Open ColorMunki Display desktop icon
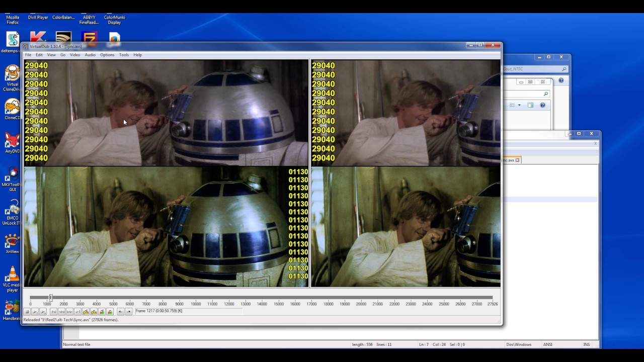The image size is (644, 362). (114, 20)
